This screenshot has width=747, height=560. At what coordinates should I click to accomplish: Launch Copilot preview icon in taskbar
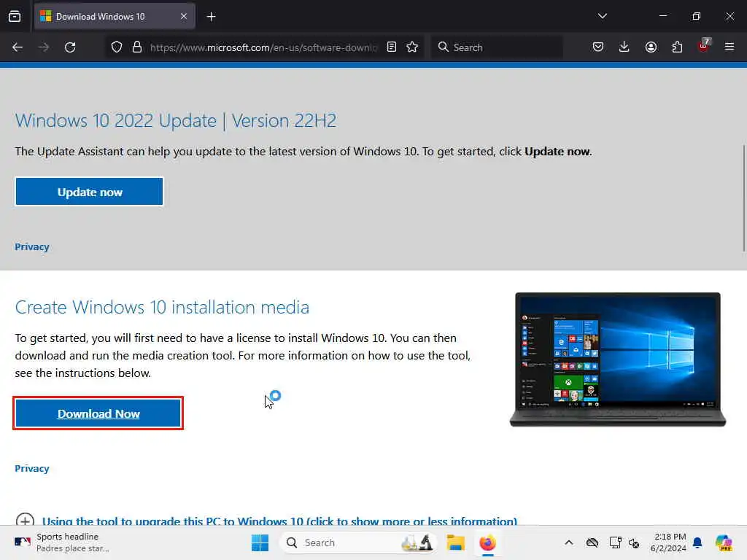coord(724,542)
